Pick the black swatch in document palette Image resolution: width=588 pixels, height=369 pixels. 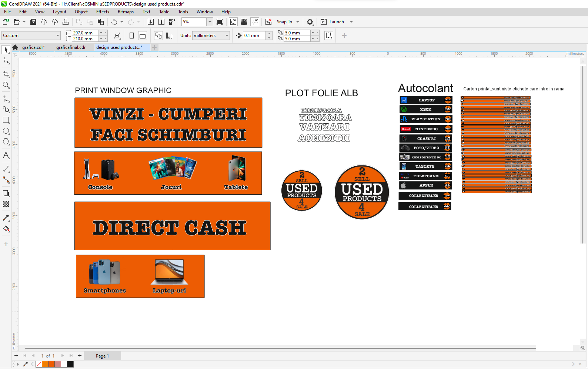70,364
